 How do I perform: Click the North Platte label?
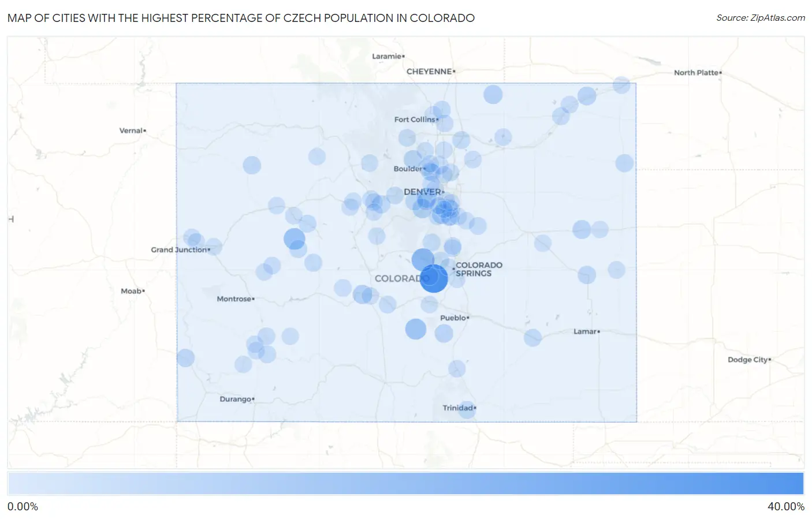696,73
